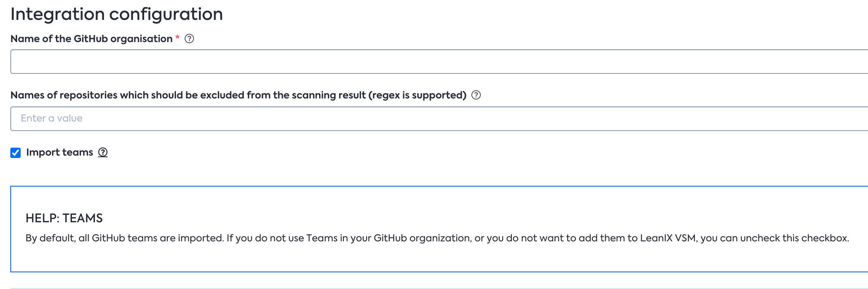Click the GitHub teams help description text
868x289 pixels.
click(437, 238)
